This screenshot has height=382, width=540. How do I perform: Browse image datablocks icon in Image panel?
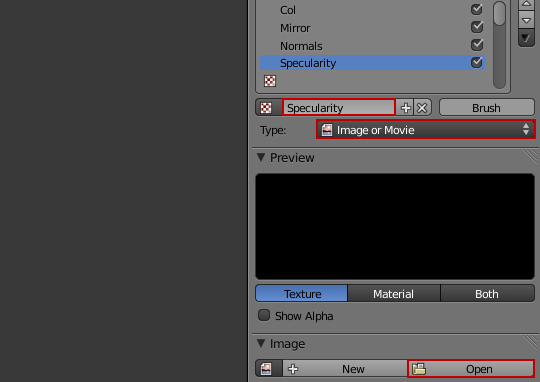[x=269, y=369]
